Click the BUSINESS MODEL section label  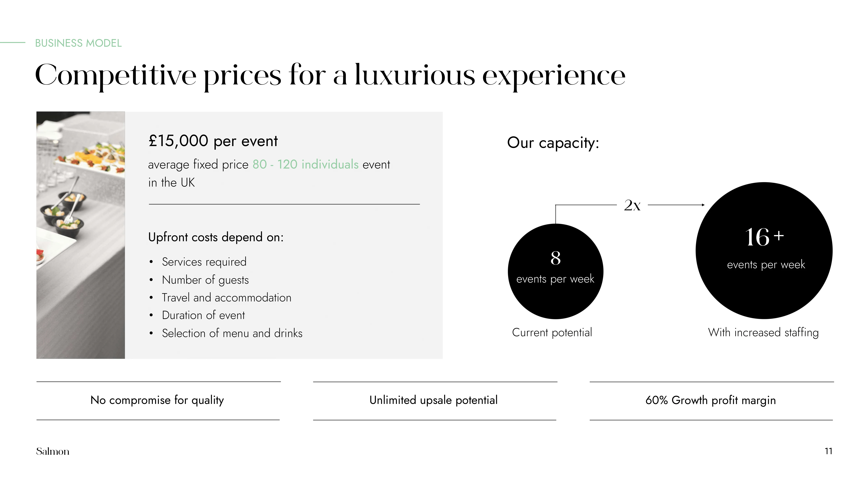point(78,43)
